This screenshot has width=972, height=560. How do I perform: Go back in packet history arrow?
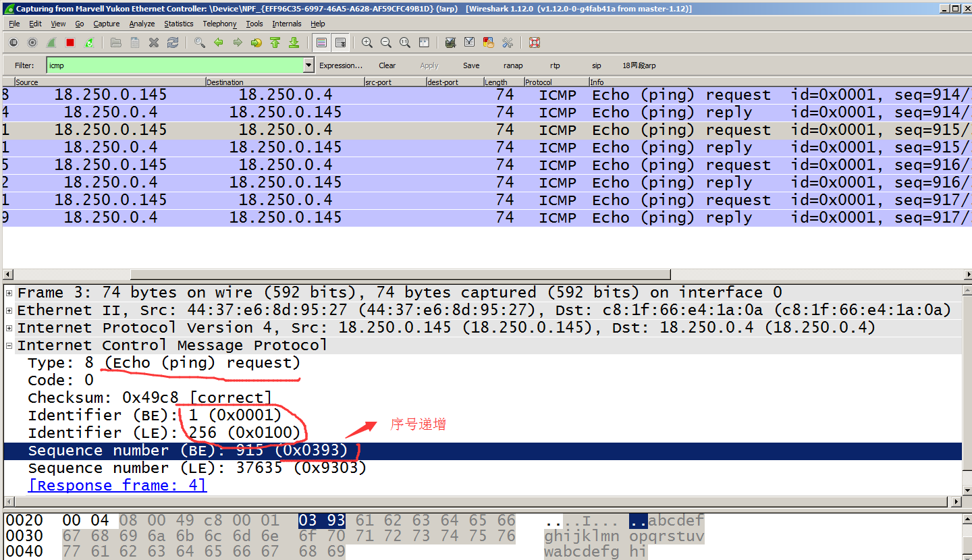pos(219,43)
